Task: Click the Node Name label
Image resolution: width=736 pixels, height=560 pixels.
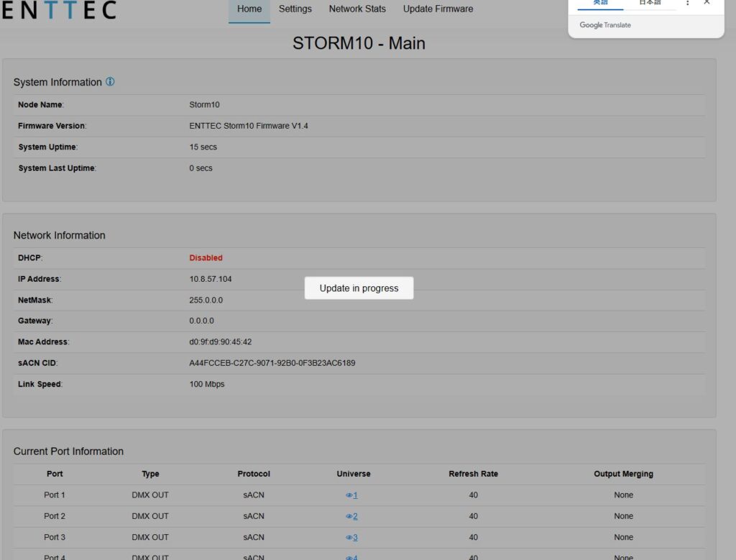Action: point(40,105)
